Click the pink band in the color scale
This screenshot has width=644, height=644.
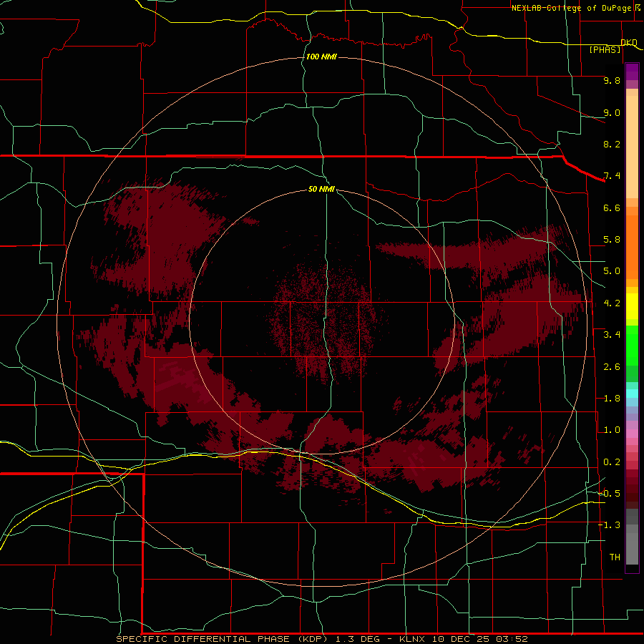pos(632,434)
